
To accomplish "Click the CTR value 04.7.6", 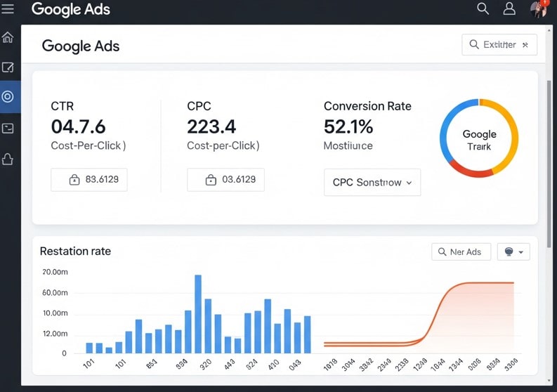I will (78, 127).
